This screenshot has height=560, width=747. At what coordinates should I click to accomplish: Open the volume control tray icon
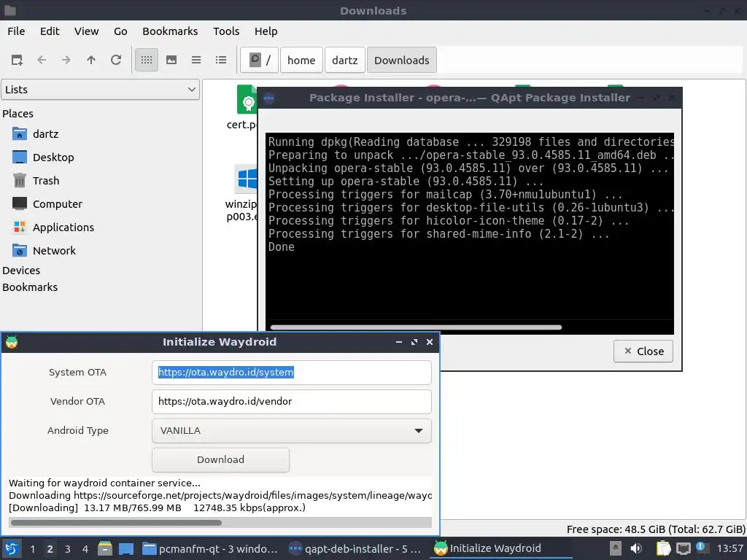(636, 548)
